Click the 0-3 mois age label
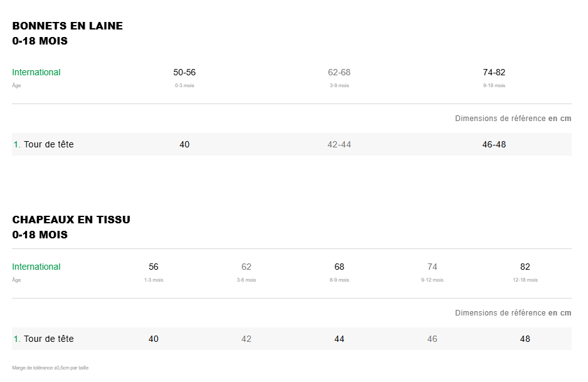Screen dimensions: 588x382 click(x=184, y=85)
